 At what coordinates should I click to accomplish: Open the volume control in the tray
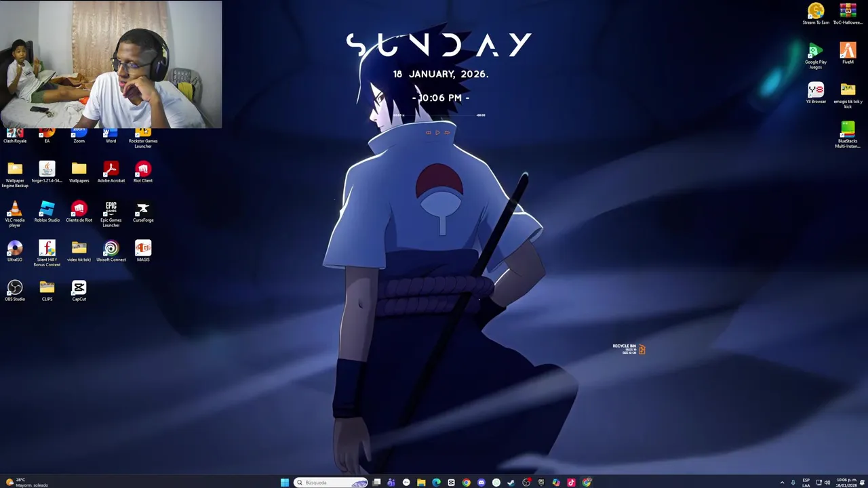click(827, 483)
